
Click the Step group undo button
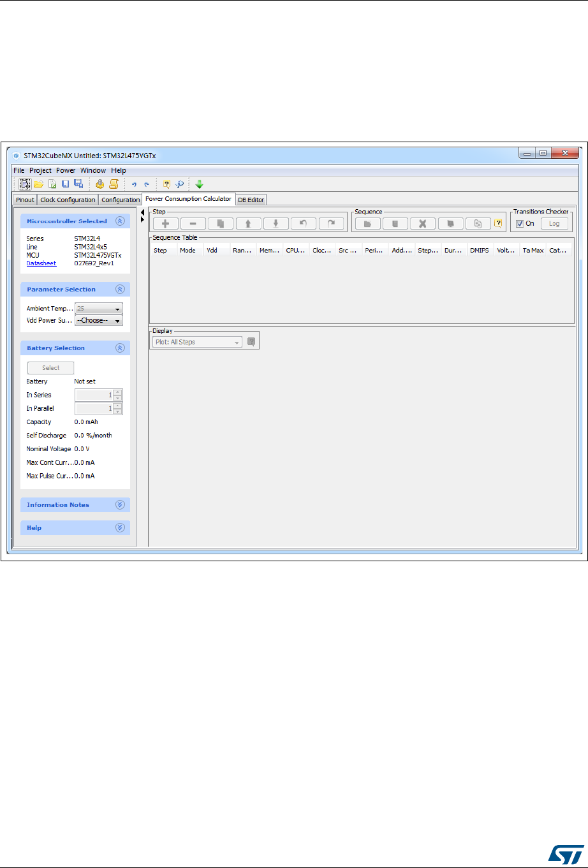coord(304,224)
